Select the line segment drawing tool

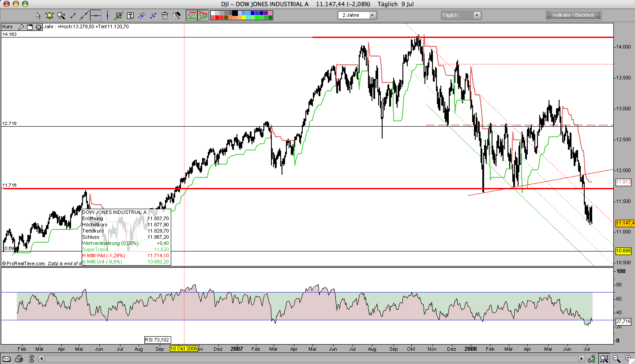click(x=73, y=15)
